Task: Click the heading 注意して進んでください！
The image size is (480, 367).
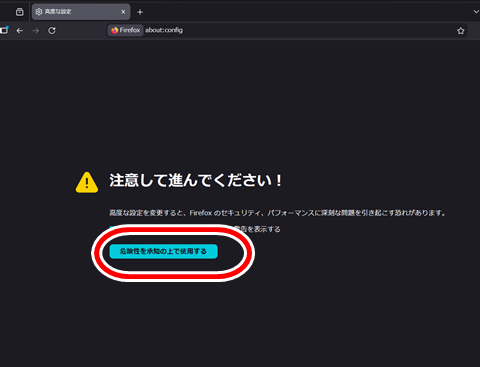Action: 196,180
